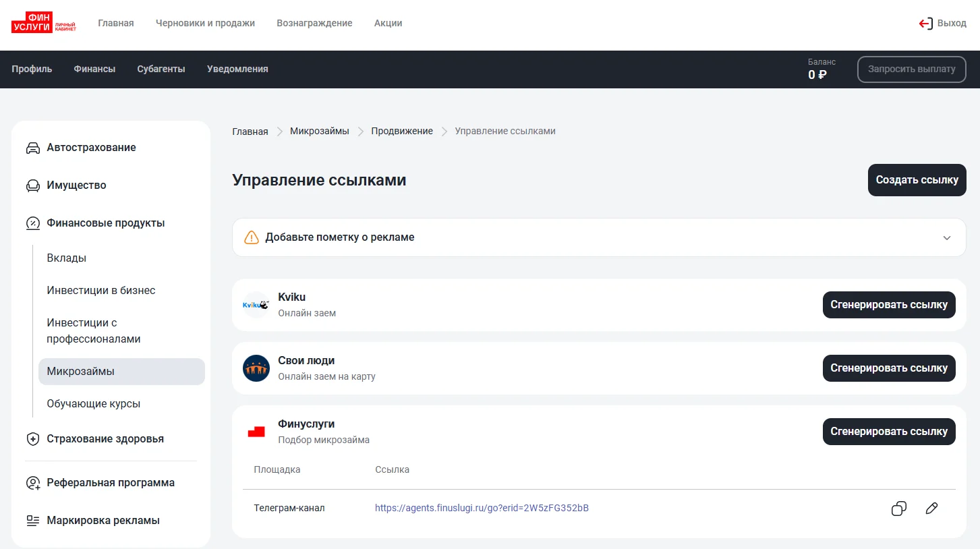
Task: Open the agents.finuslugi.ru referral link
Action: click(x=482, y=508)
